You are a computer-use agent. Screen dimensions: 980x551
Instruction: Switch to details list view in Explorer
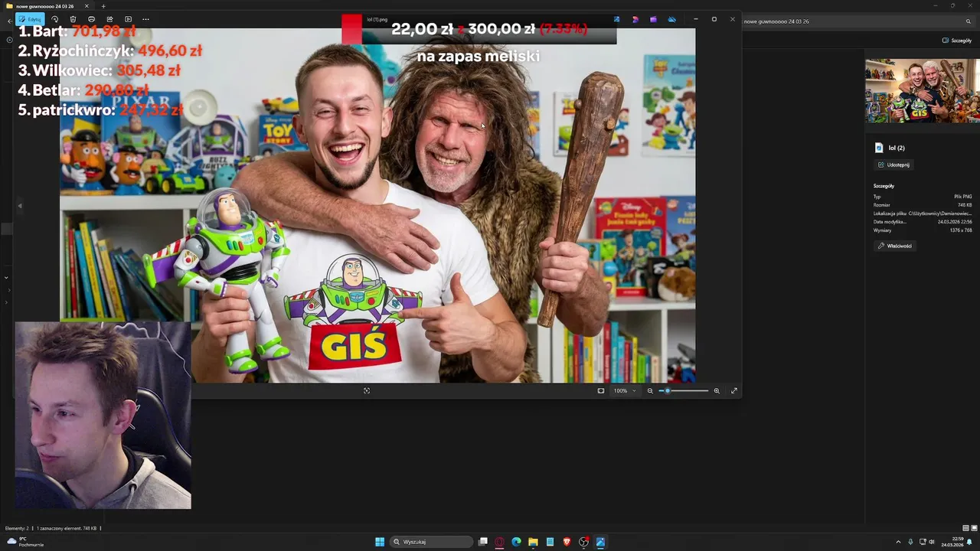click(965, 528)
